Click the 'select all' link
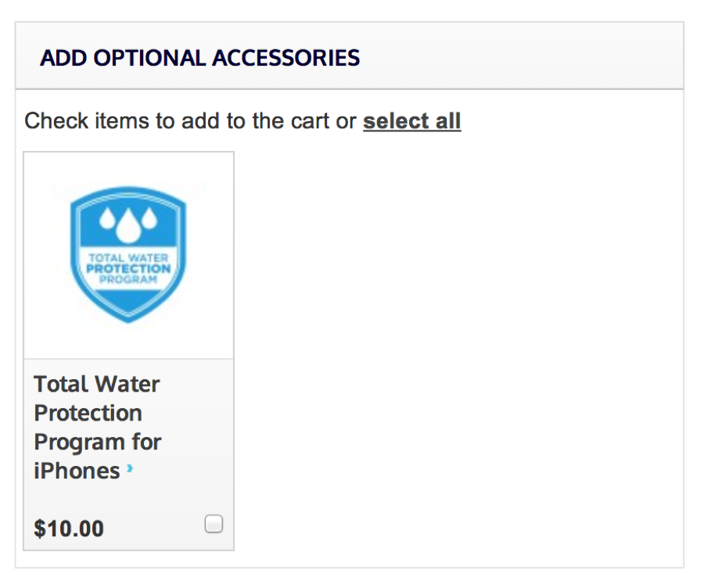Screen dimensions: 704x588 coord(411,120)
